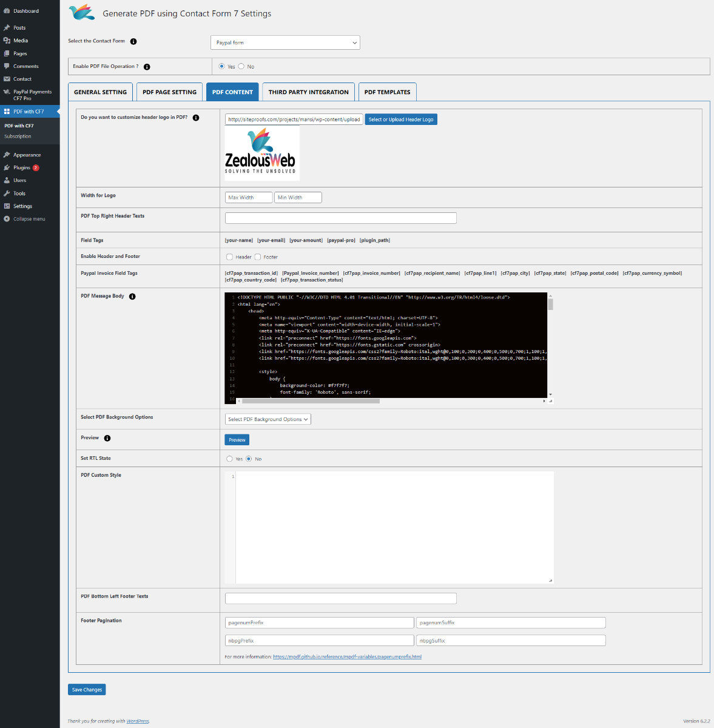Expand Select PDF Background Options dropdown
Image resolution: width=714 pixels, height=728 pixels.
point(268,419)
